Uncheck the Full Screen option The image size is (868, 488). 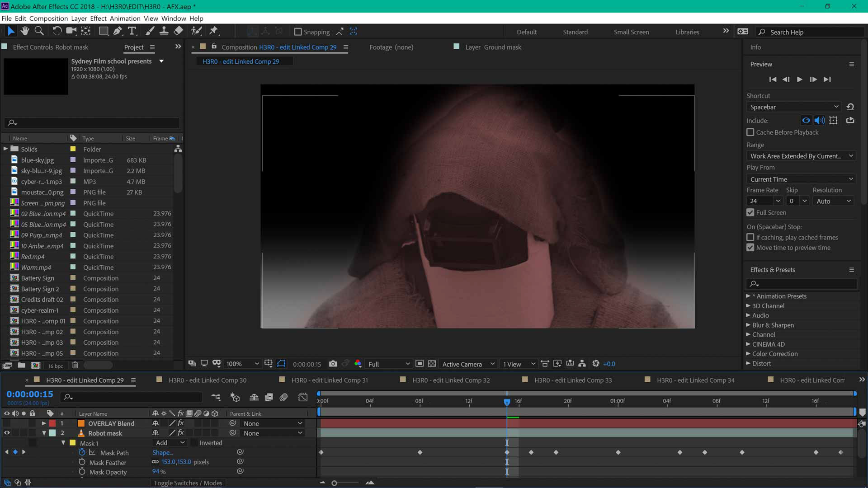750,212
